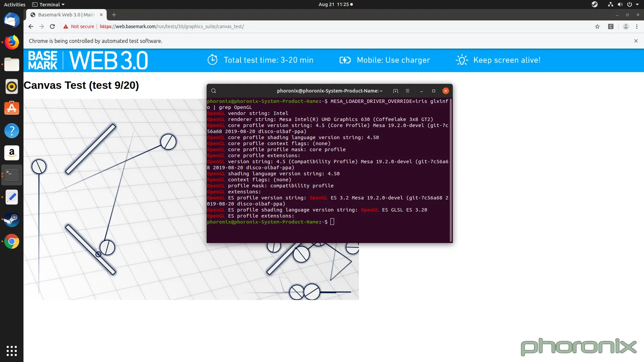Go back in Chrome

click(31, 26)
